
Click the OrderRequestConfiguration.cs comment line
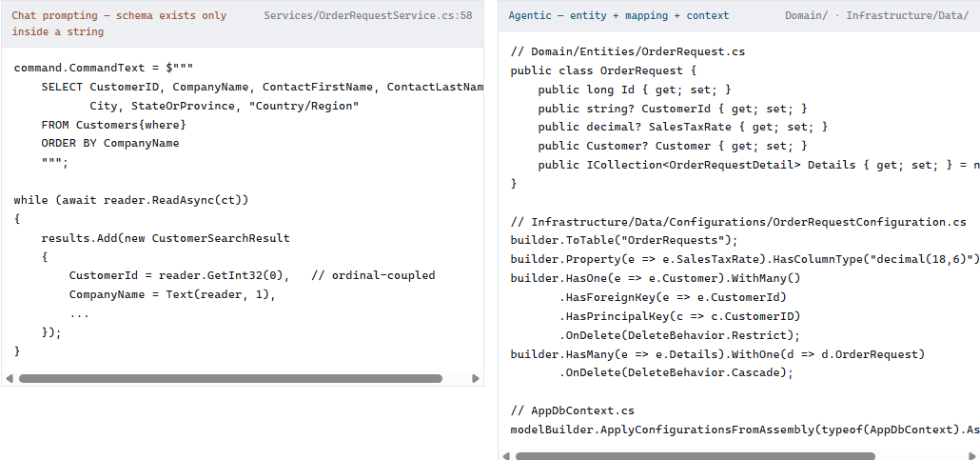tap(738, 222)
